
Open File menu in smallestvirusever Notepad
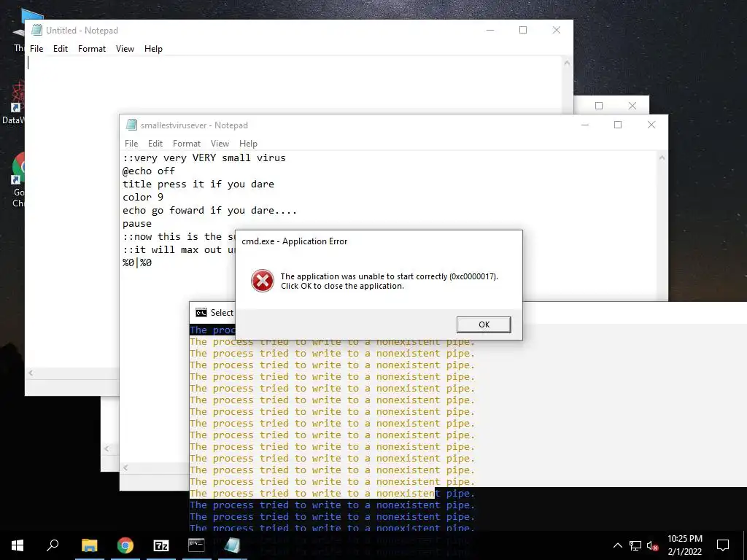click(131, 144)
